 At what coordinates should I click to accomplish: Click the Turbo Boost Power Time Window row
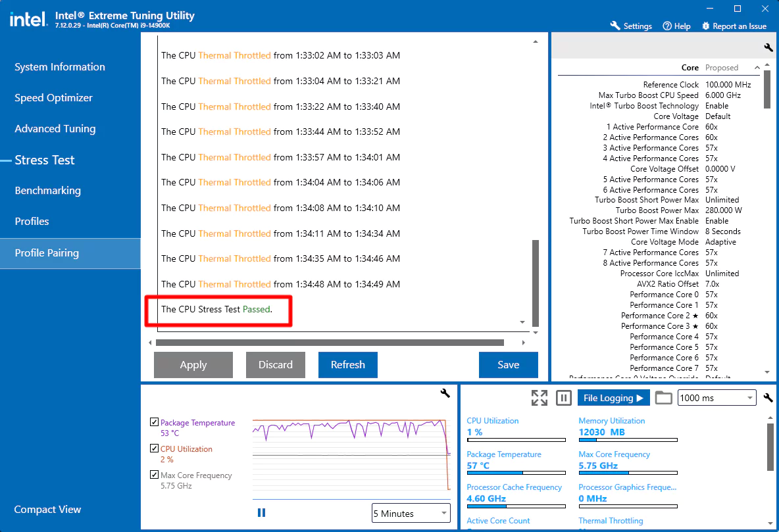click(661, 231)
